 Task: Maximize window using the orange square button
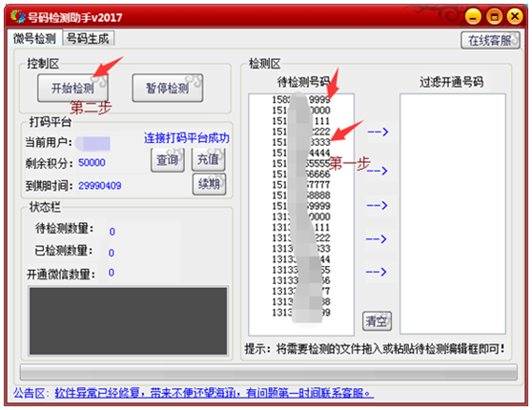pos(494,16)
